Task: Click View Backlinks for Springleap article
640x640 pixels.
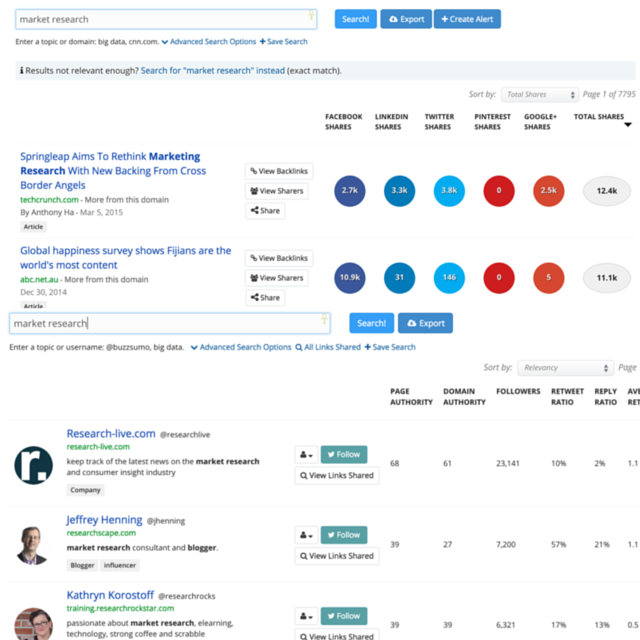Action: tap(279, 171)
